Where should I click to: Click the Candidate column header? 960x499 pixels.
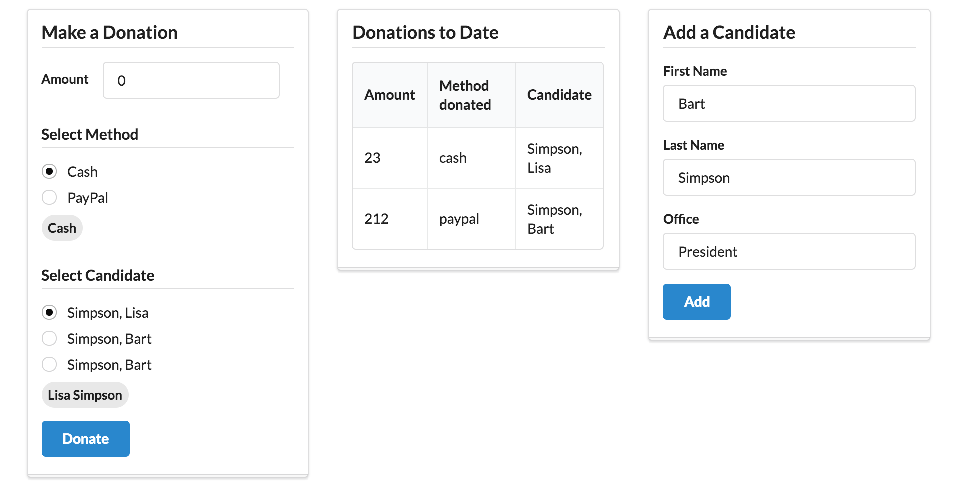point(559,95)
